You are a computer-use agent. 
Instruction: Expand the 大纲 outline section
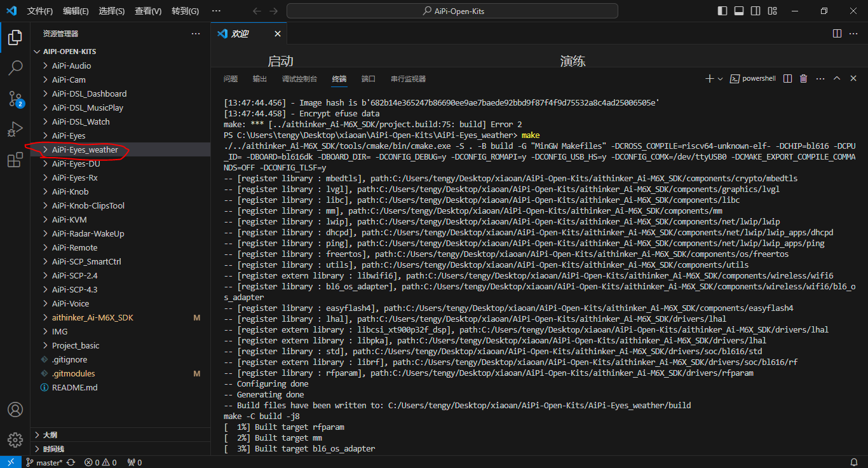121,435
